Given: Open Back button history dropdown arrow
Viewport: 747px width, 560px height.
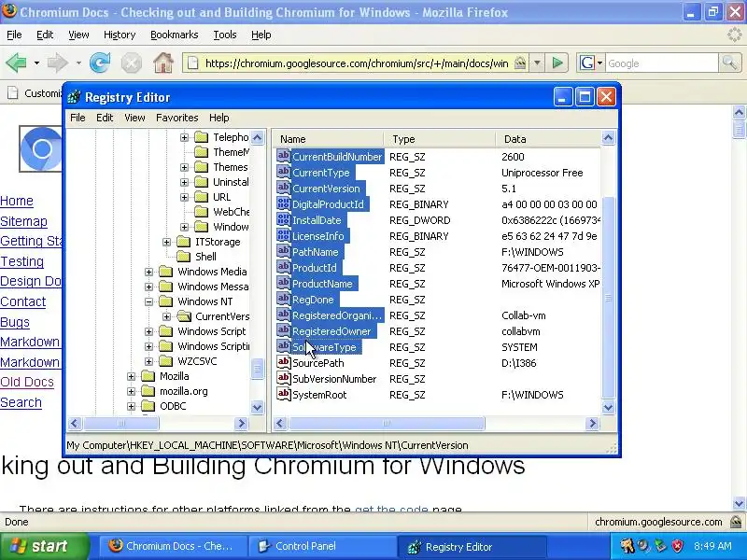Looking at the screenshot, I should tap(36, 63).
